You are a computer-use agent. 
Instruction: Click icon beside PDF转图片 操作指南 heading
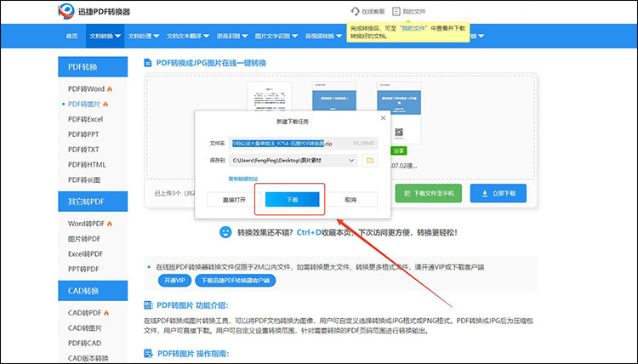pyautogui.click(x=148, y=353)
